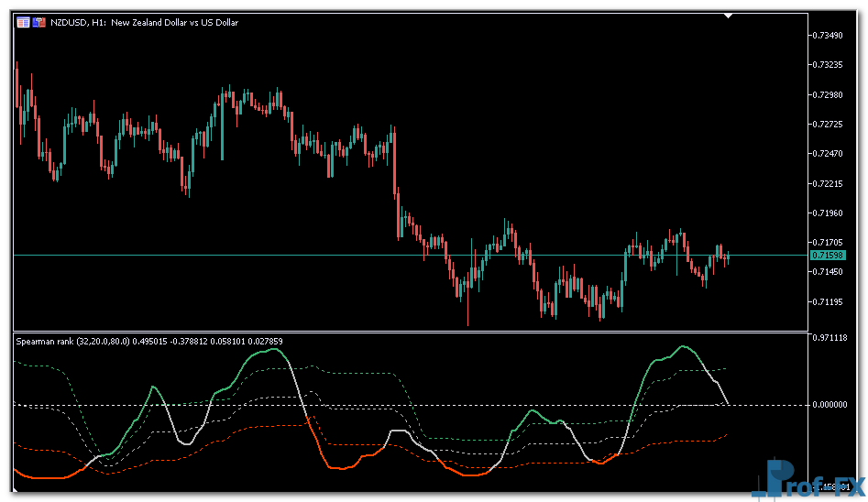
Task: Click the 0.71960 price scale label
Action: coord(829,213)
